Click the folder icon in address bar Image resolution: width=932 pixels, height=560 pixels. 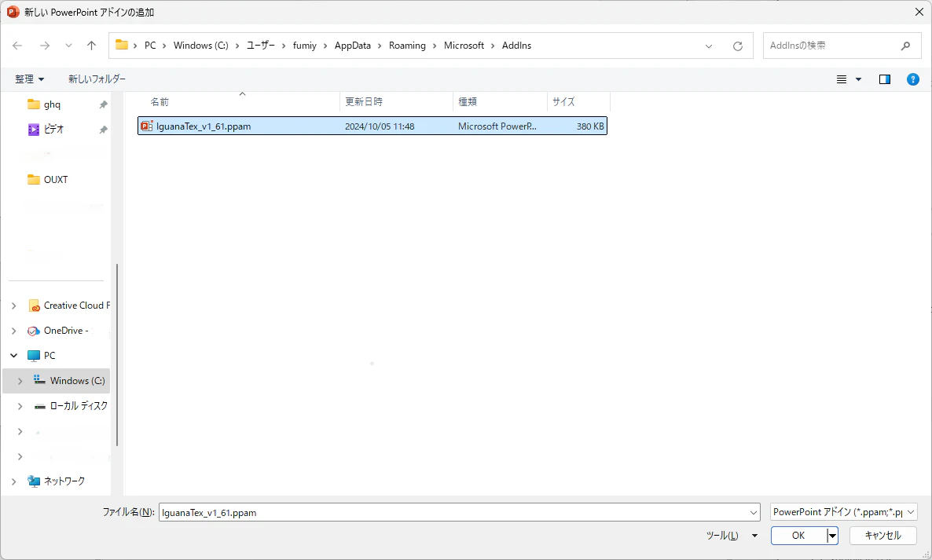point(122,45)
